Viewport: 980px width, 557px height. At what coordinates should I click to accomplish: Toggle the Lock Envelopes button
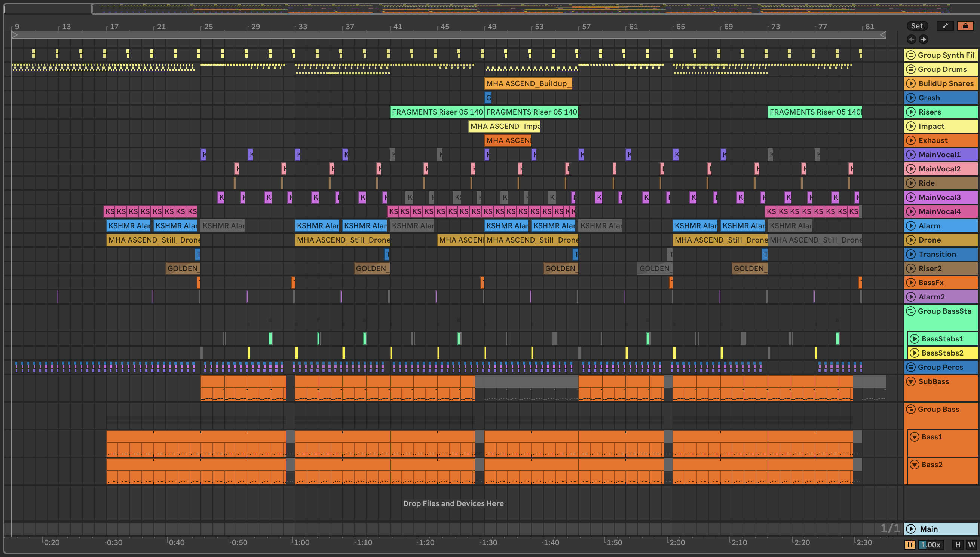(x=965, y=26)
